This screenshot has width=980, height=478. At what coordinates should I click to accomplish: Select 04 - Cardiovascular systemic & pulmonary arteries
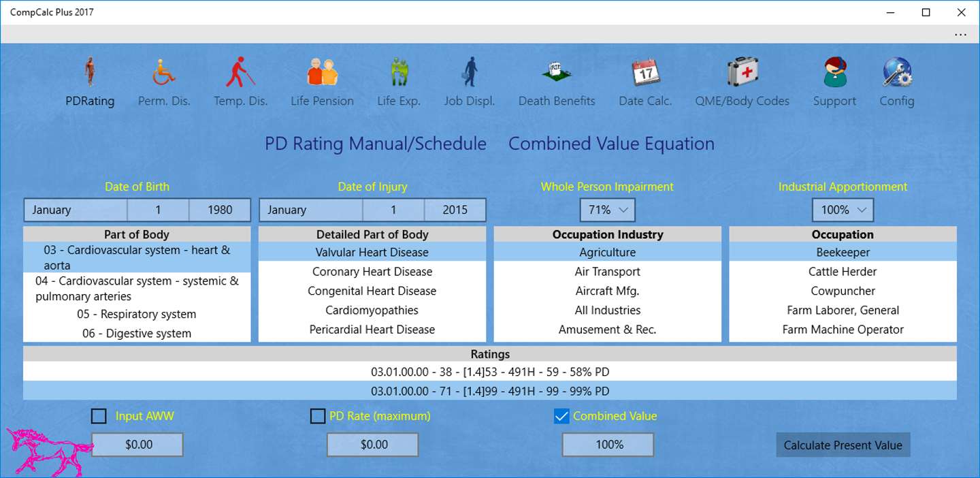click(x=137, y=289)
